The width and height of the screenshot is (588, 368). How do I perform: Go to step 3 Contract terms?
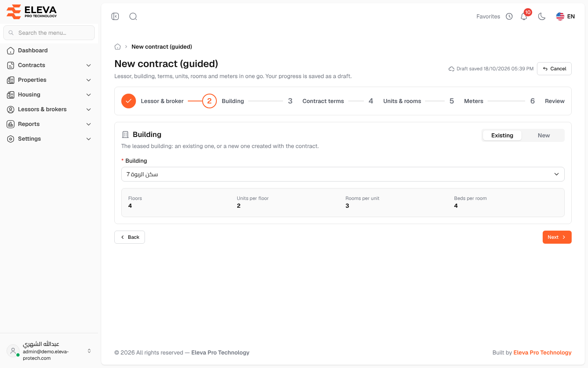314,101
